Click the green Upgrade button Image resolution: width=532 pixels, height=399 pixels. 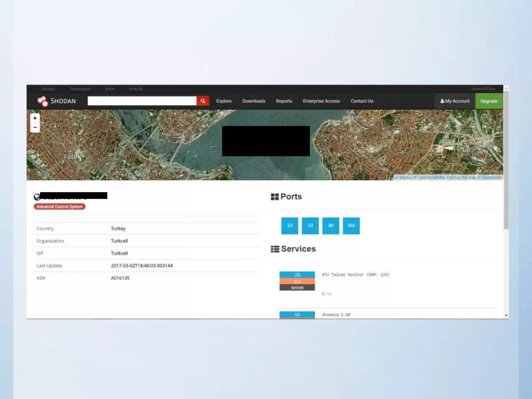point(489,101)
